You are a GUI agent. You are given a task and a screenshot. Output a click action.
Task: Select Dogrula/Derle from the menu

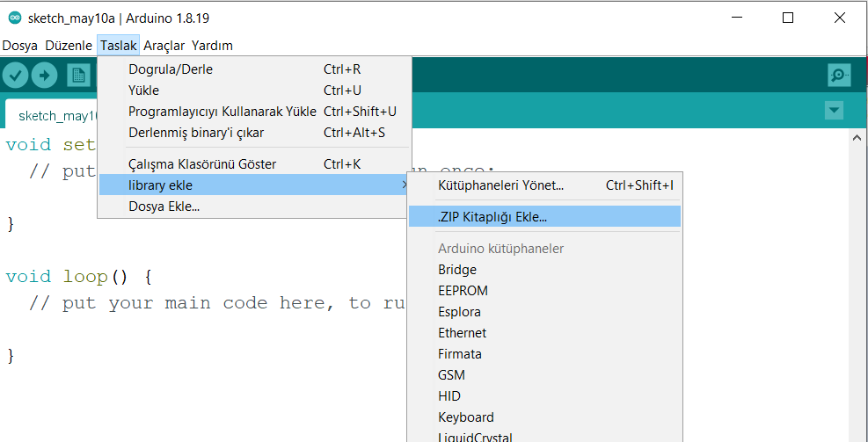(171, 69)
